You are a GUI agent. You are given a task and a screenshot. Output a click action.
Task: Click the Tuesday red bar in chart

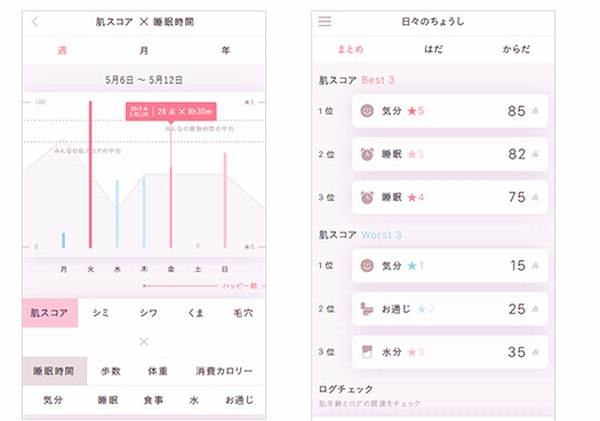pos(90,175)
